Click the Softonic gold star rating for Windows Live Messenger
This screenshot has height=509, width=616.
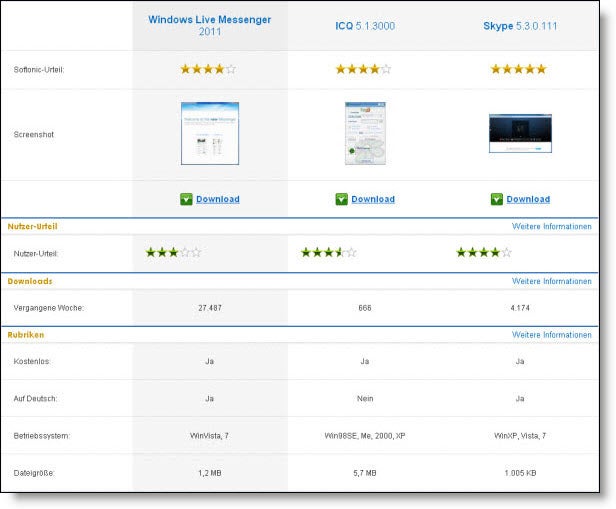[x=208, y=69]
